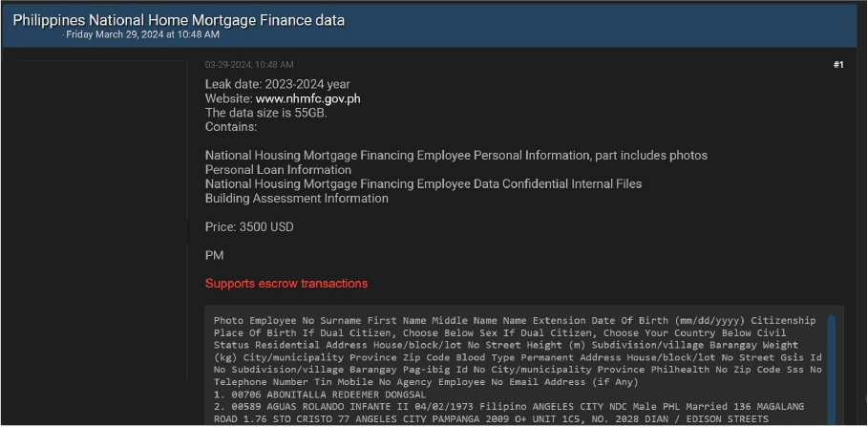Click the Personal Loan Information line
This screenshot has width=868, height=427.
point(278,170)
